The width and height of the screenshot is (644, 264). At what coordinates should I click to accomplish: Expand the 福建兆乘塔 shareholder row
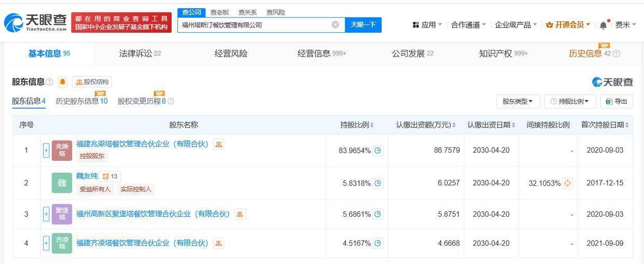46,150
